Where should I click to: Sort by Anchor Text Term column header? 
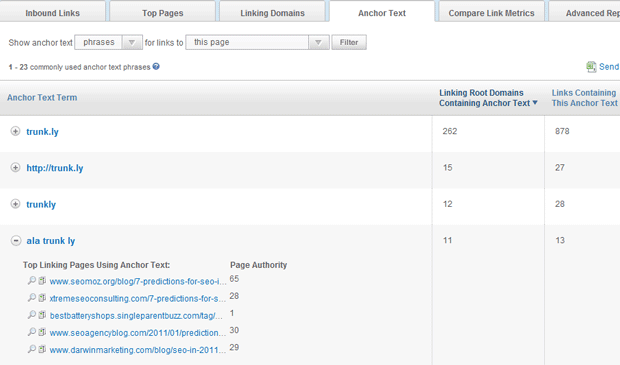click(x=42, y=98)
